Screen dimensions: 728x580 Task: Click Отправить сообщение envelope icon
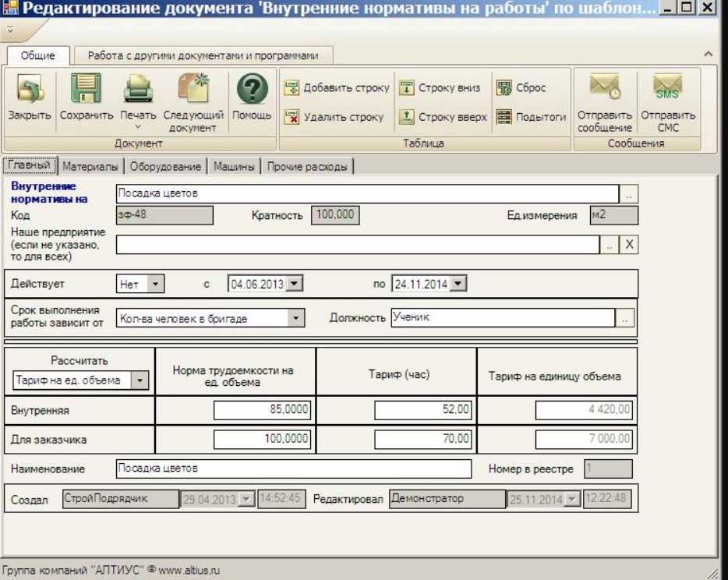pyautogui.click(x=605, y=88)
